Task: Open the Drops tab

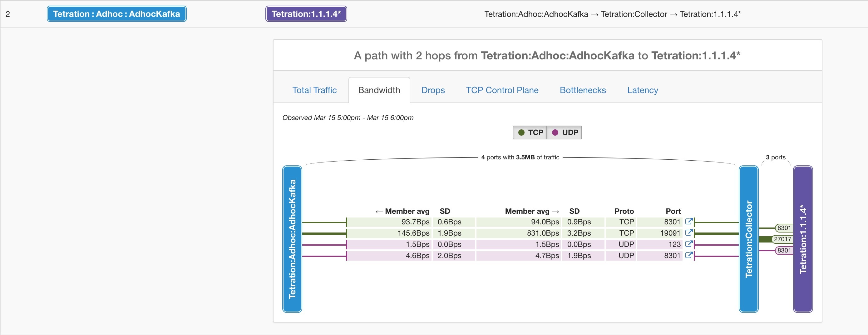Action: pyautogui.click(x=433, y=90)
